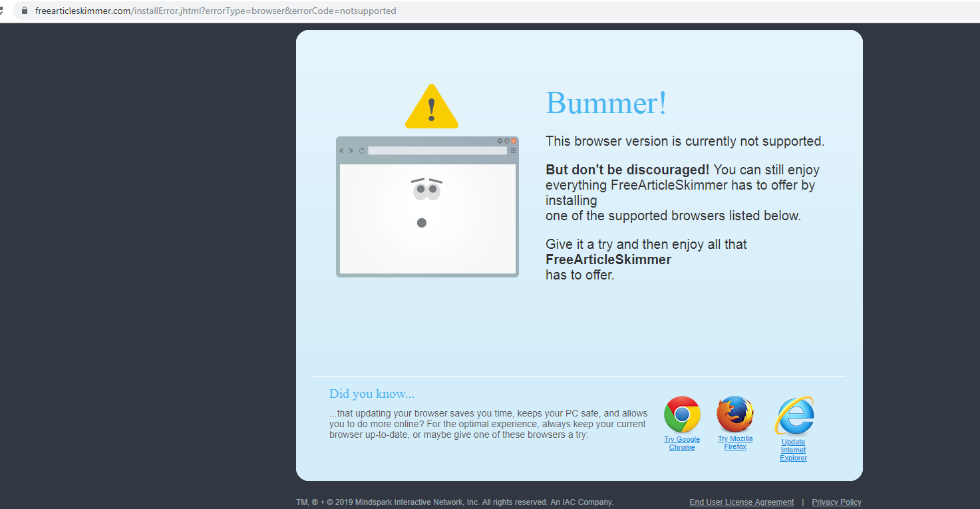Open the End User License Agreement
This screenshot has width=980, height=509.
coord(742,502)
